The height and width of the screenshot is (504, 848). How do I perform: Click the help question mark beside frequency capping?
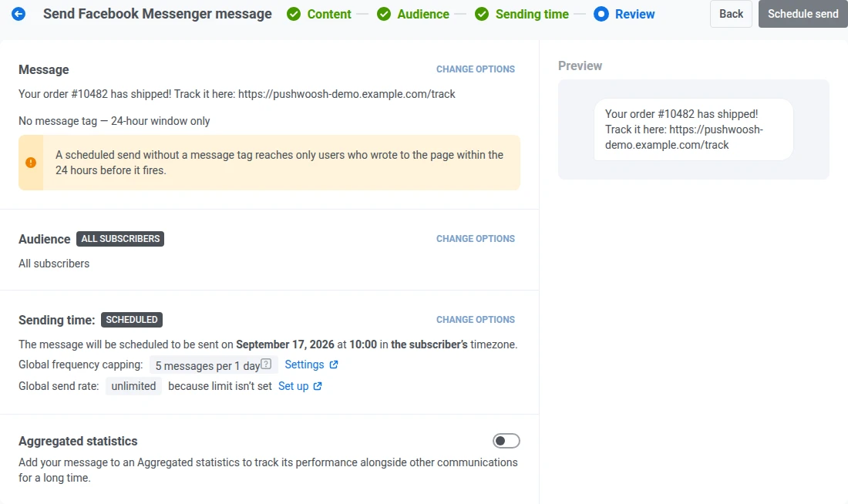266,364
